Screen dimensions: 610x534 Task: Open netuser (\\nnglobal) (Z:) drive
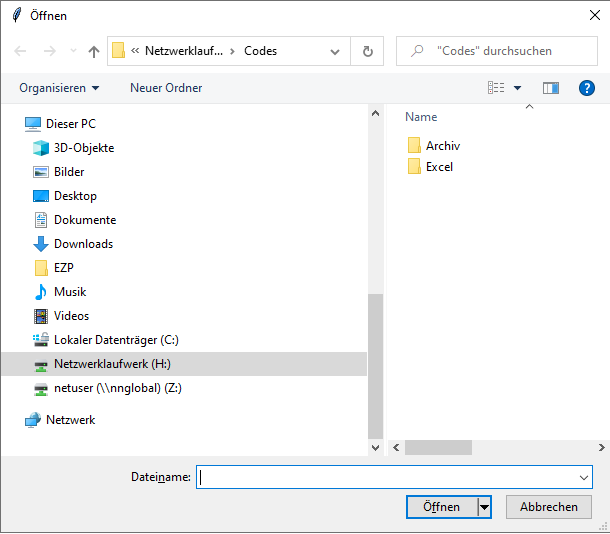tap(117, 388)
